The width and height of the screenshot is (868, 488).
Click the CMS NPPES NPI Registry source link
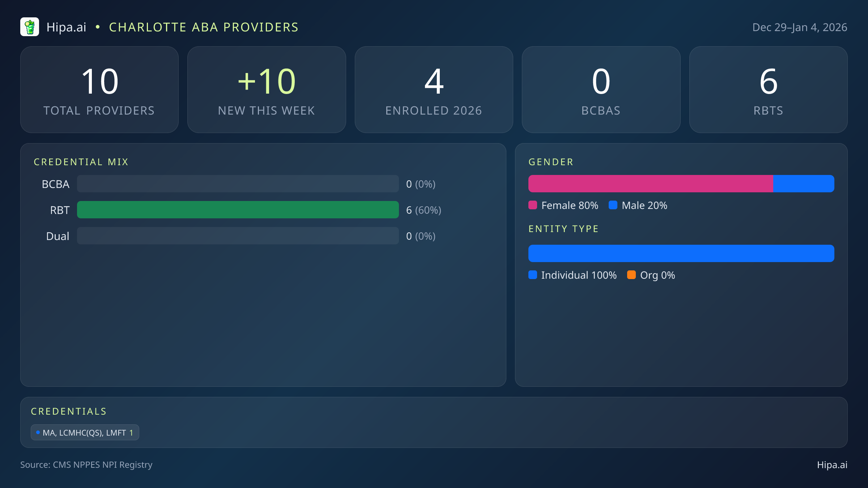click(86, 465)
